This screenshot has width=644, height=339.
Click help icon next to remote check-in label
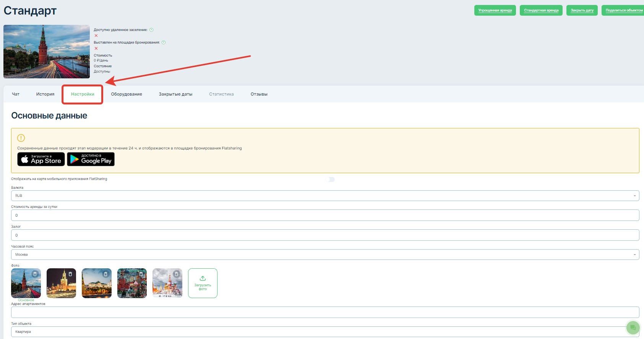pyautogui.click(x=151, y=30)
